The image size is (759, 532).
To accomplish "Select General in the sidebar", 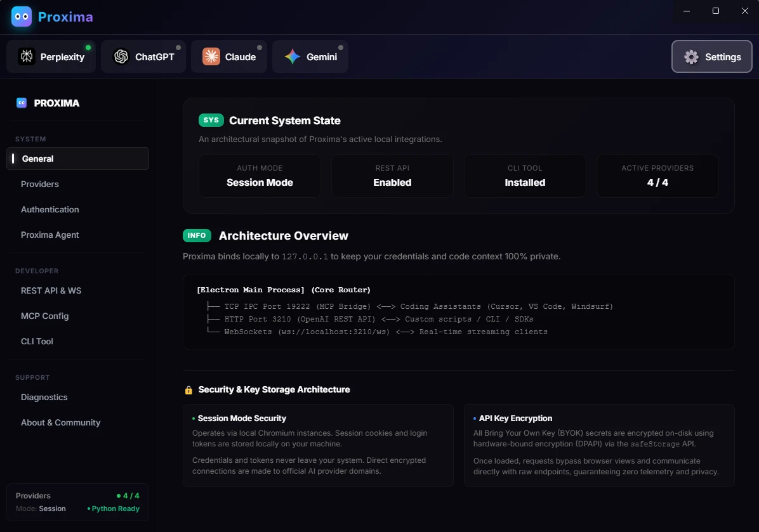I will coord(77,159).
